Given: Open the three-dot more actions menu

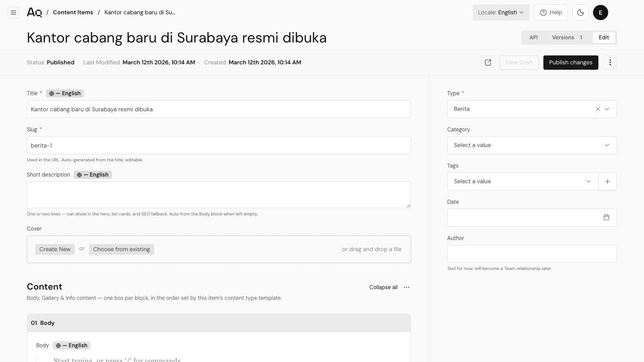Looking at the screenshot, I should click(x=610, y=63).
